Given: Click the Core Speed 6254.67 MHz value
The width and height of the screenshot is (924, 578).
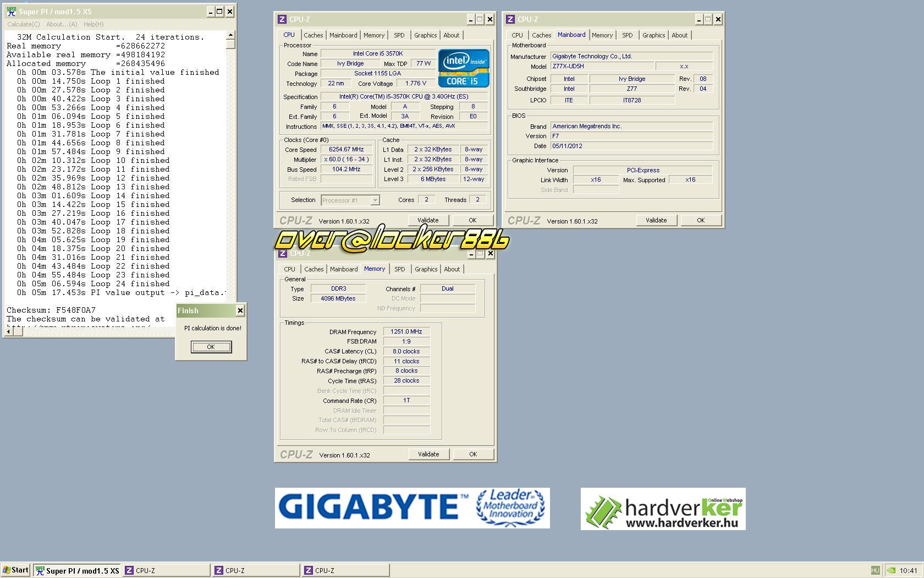Looking at the screenshot, I should [x=346, y=150].
